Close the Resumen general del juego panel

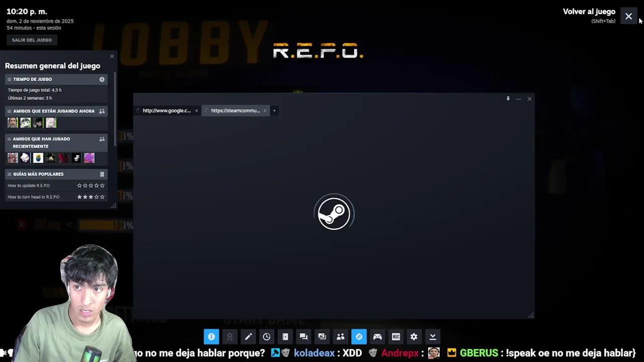112,56
